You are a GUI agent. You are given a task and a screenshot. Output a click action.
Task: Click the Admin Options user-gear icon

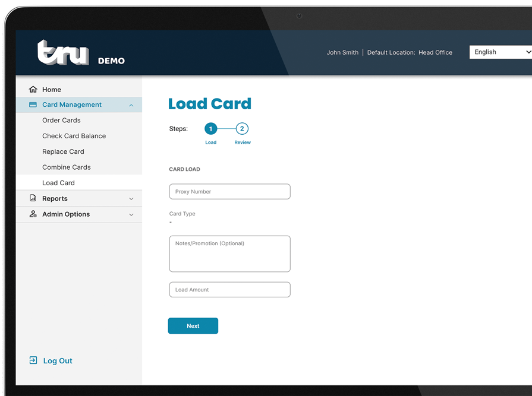[x=33, y=214]
